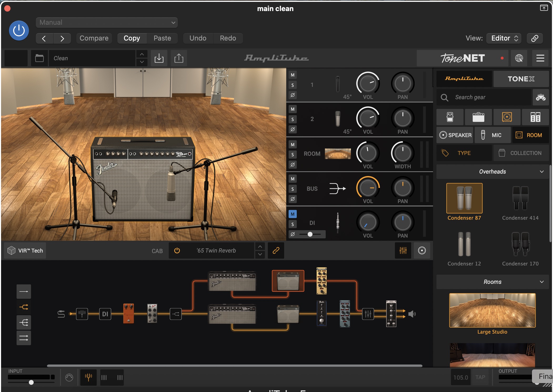Select the three-way split routing icon
This screenshot has height=392, width=553.
(24, 323)
